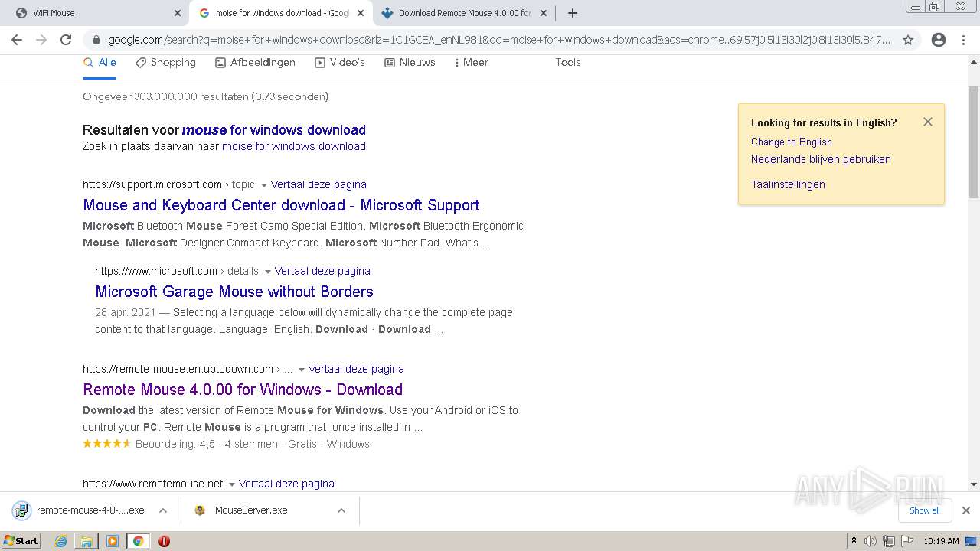Screen dimensions: 980x551
Task: Click the network icon in system tray
Action: [x=889, y=541]
